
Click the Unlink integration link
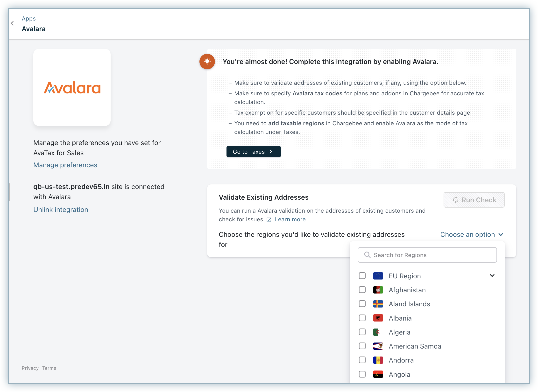(61, 210)
